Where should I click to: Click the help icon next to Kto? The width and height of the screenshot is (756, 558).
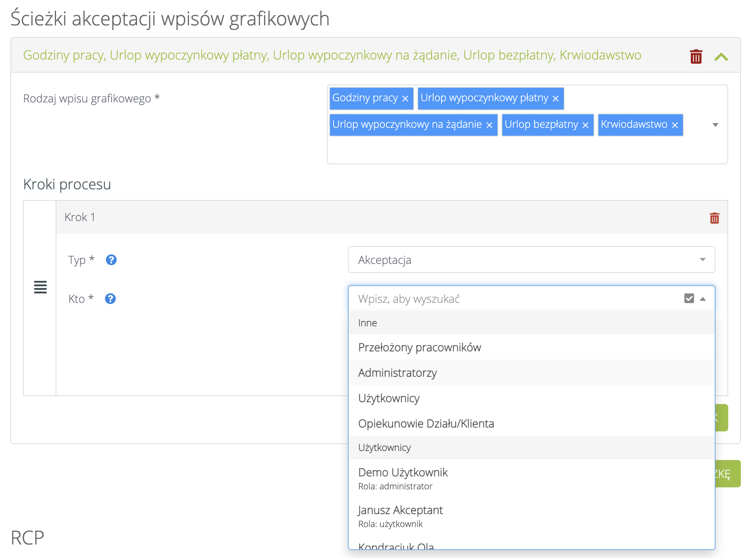tap(110, 299)
